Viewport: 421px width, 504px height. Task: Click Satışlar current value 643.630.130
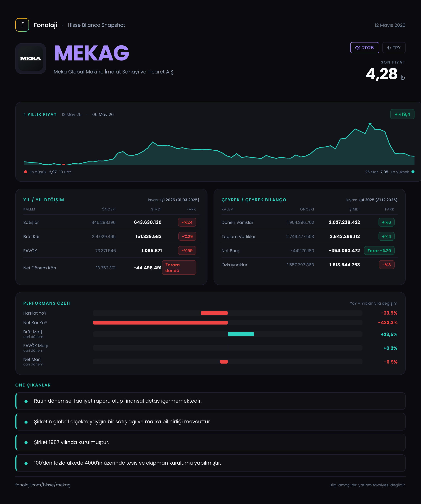[148, 222]
